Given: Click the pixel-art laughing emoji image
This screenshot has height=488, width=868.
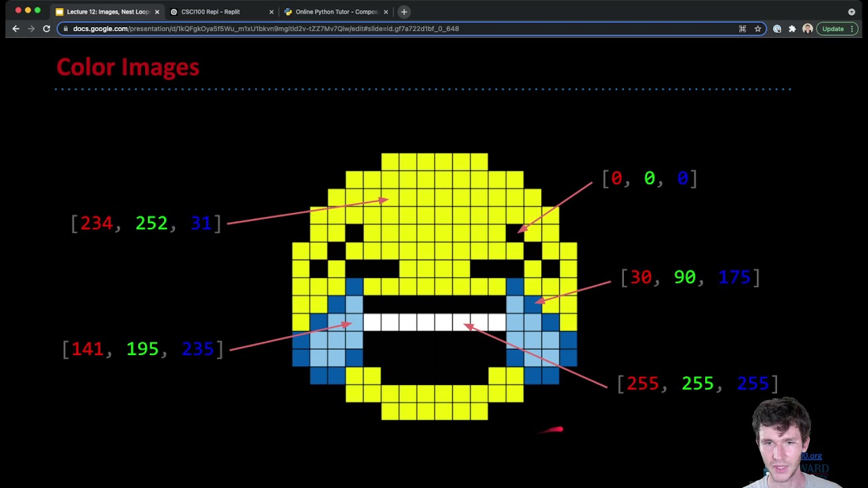Looking at the screenshot, I should [435, 287].
